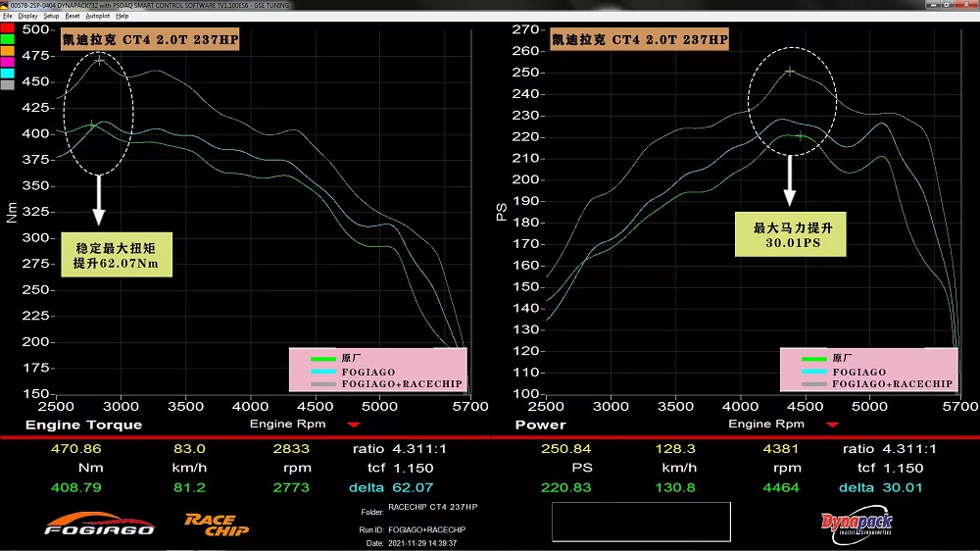The height and width of the screenshot is (551, 980).
Task: Select the orange run color swatch
Action: click(x=7, y=51)
